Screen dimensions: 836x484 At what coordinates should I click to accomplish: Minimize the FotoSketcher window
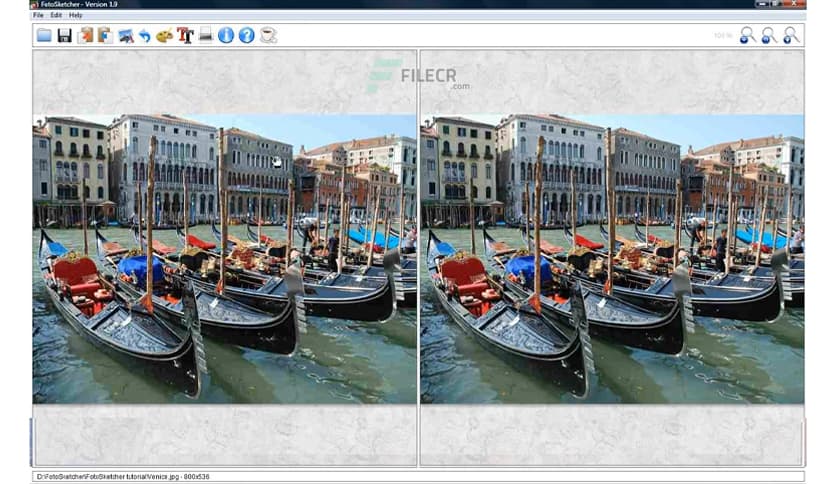point(761,4)
